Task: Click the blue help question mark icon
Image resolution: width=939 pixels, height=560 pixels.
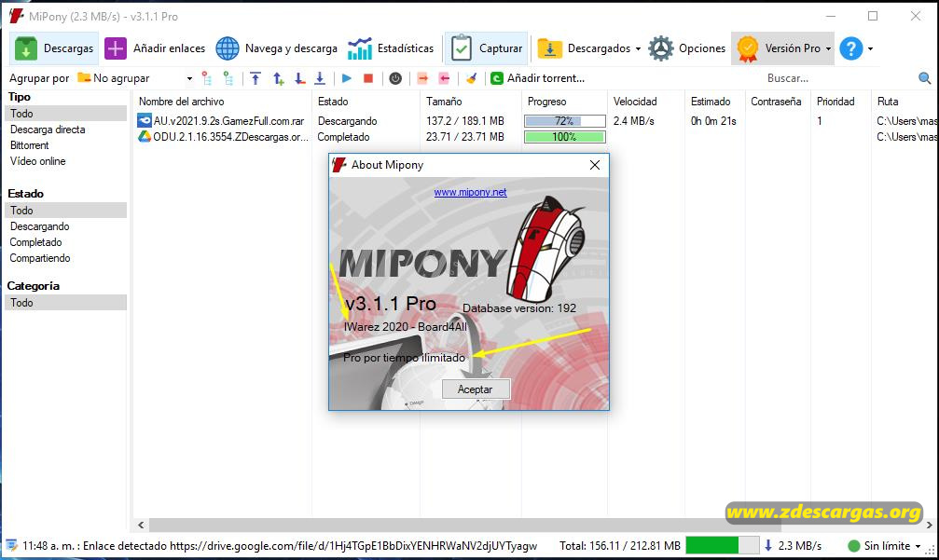Action: (851, 48)
